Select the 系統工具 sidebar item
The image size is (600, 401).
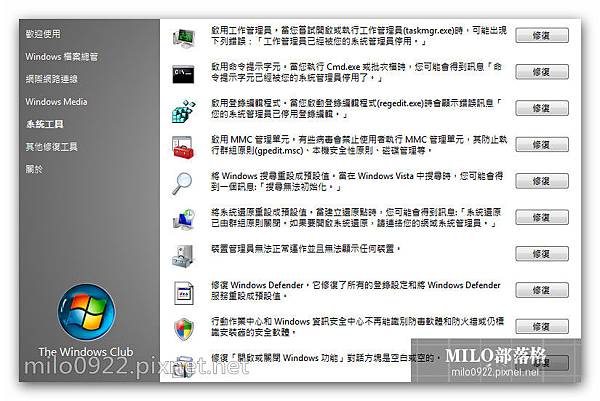pos(45,124)
